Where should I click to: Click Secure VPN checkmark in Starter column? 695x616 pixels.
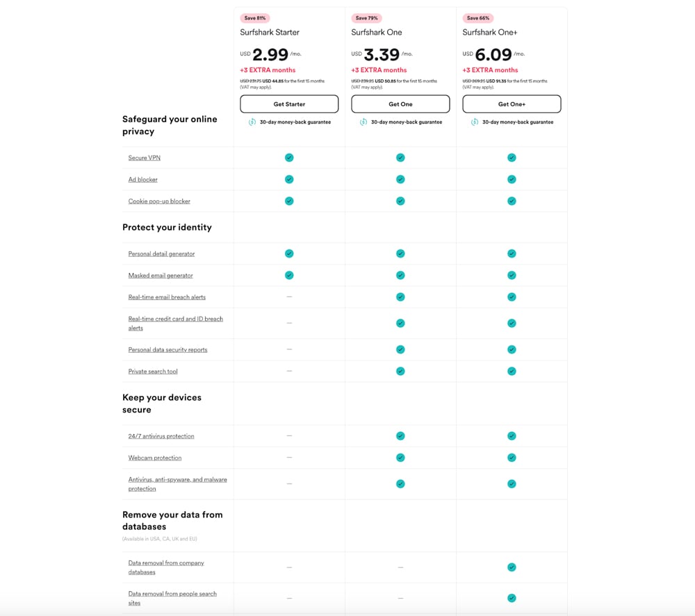pos(289,158)
